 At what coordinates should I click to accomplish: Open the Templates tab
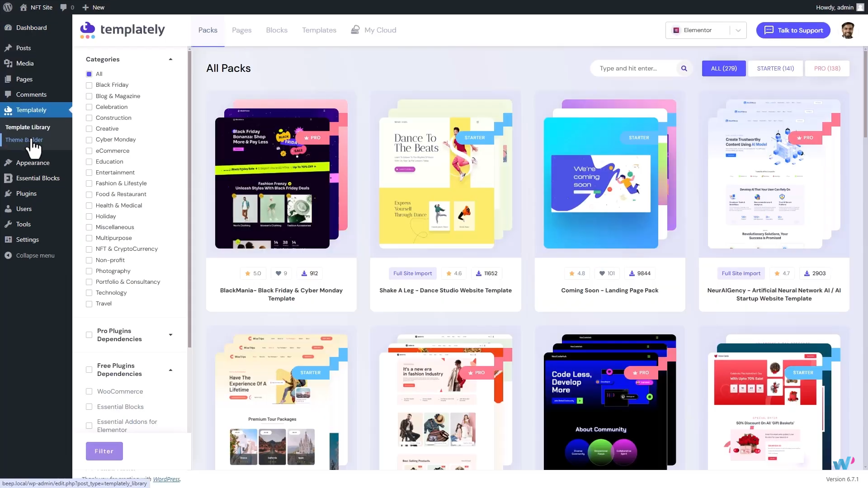pos(319,30)
